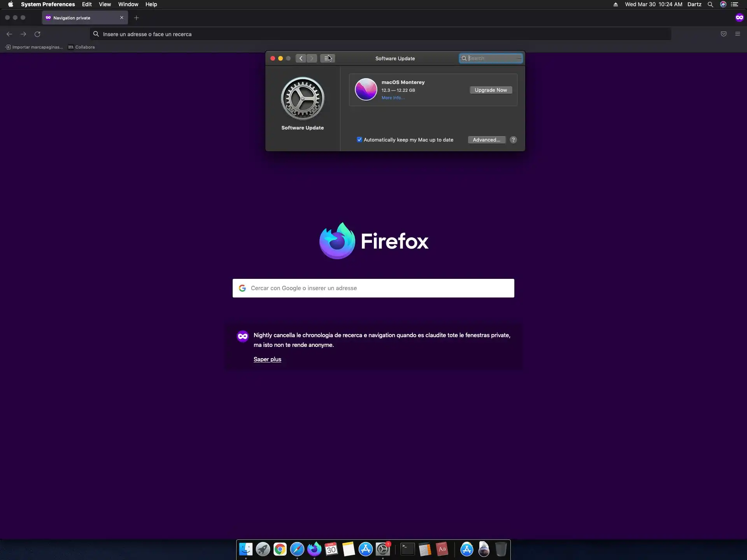Uncheck Automatically keep my Mac up to date
747x560 pixels.
pyautogui.click(x=359, y=140)
